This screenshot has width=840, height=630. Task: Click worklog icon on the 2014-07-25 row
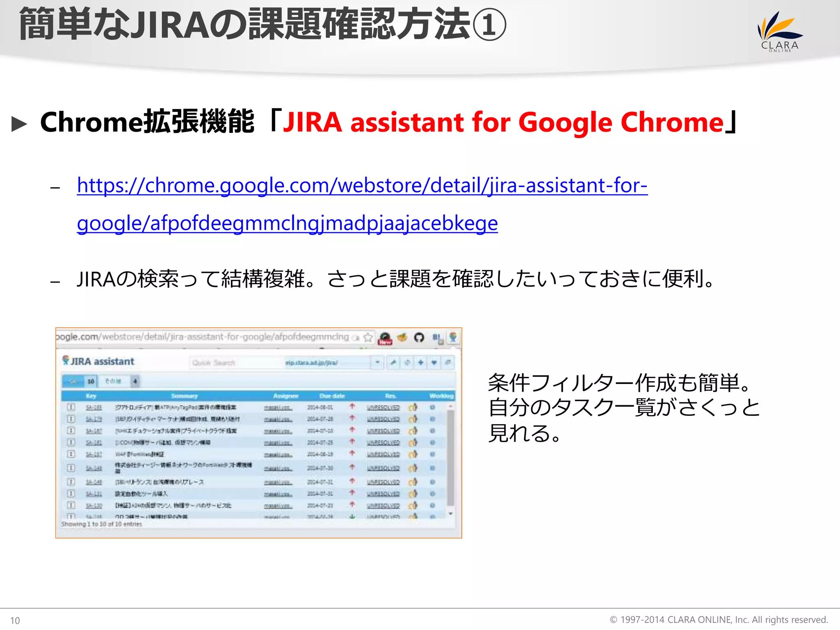[432, 443]
